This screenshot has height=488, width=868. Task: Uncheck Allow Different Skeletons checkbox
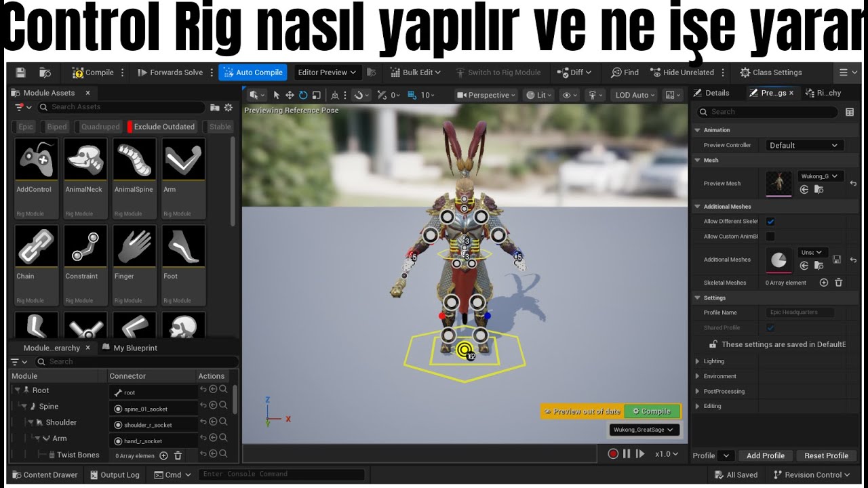coord(770,222)
